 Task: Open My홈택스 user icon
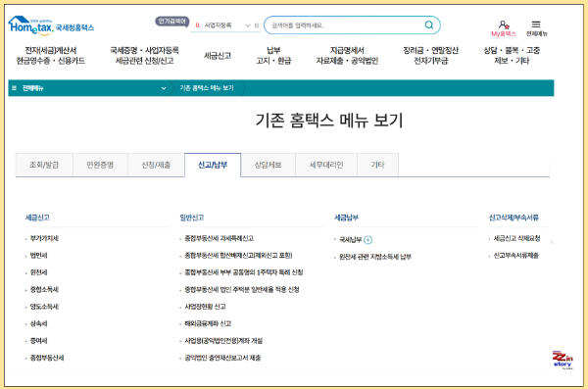504,28
